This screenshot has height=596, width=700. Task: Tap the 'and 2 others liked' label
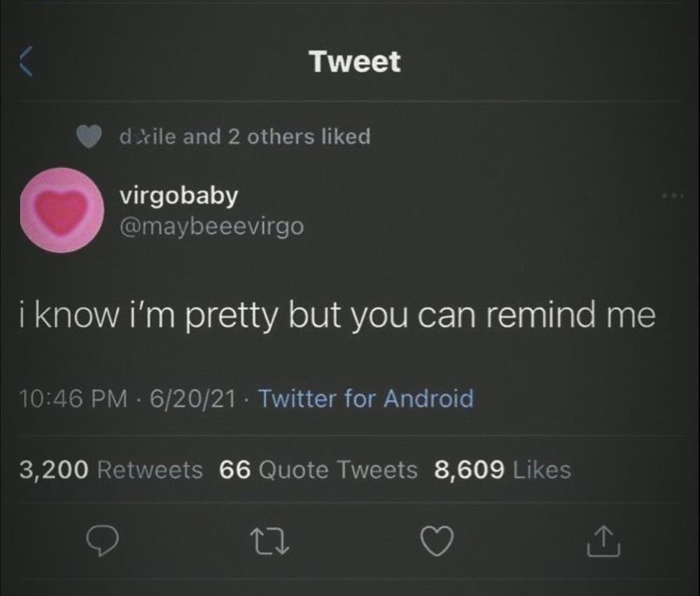pos(276,136)
